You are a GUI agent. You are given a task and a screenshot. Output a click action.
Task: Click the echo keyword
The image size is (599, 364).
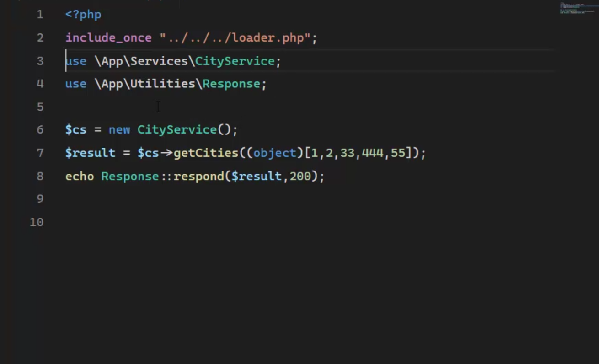click(x=80, y=176)
